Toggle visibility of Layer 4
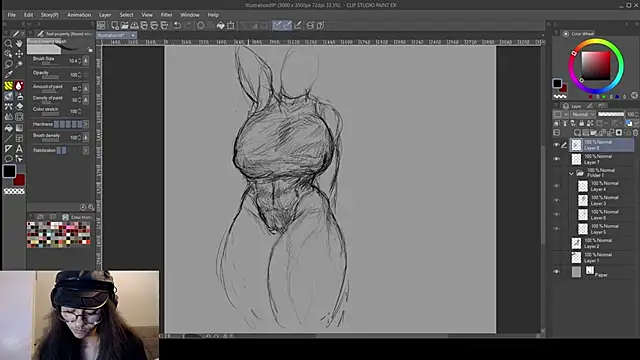Viewport: 640px width, 360px height. pos(556,186)
